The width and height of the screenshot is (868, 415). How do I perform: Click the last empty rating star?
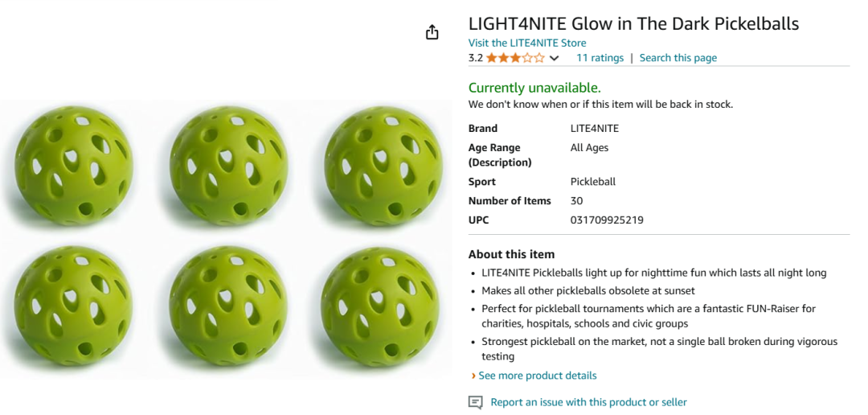[538, 58]
